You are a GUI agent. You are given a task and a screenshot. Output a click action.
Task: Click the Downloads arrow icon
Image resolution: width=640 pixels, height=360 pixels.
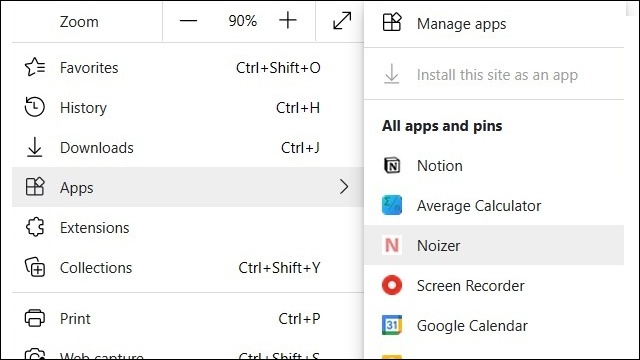pos(35,147)
